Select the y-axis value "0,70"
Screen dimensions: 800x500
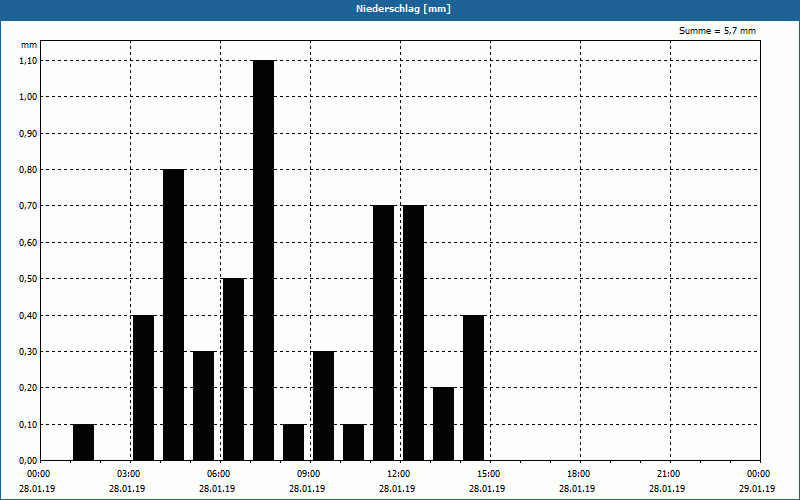[28, 206]
